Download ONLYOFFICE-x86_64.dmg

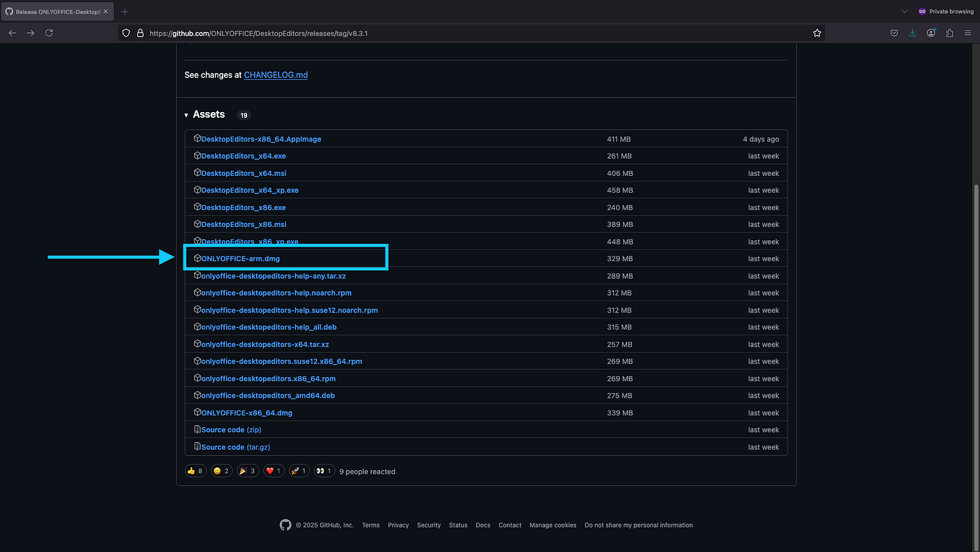click(247, 413)
